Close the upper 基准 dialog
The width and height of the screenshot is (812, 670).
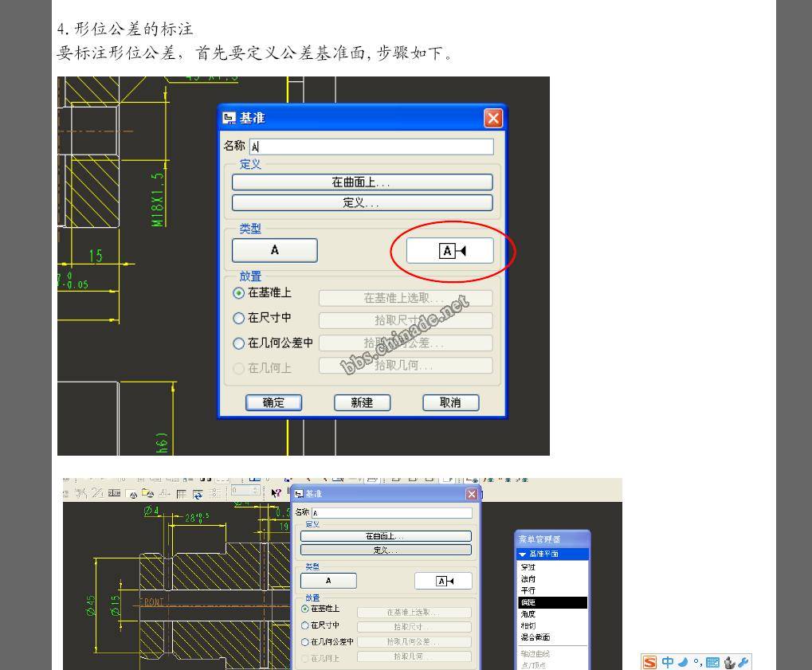pyautogui.click(x=493, y=118)
